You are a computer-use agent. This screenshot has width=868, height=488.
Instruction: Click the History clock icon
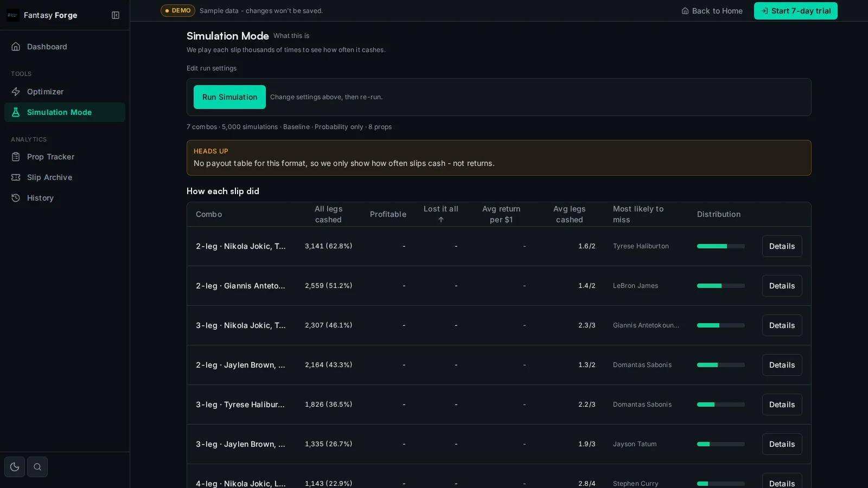[x=16, y=198]
